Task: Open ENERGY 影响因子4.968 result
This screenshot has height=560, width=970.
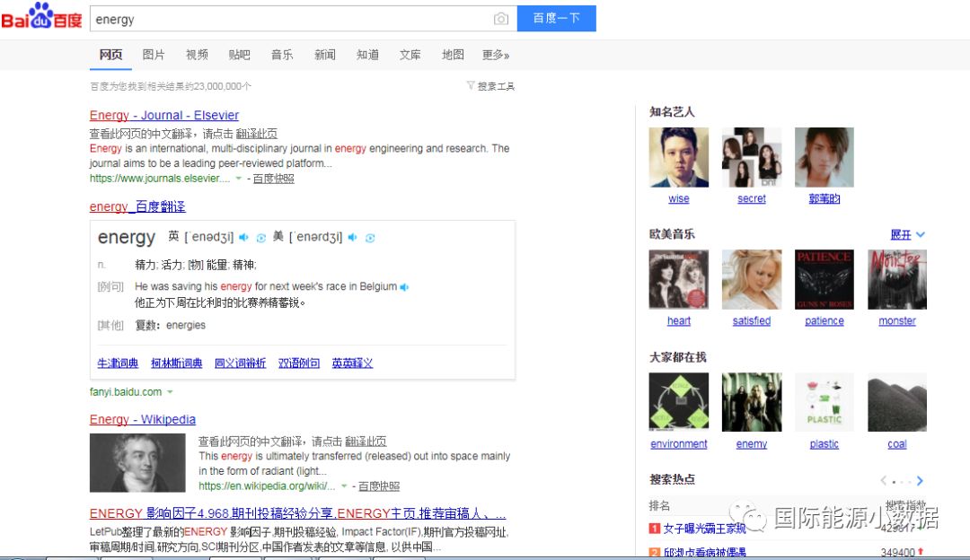Action: click(x=297, y=513)
